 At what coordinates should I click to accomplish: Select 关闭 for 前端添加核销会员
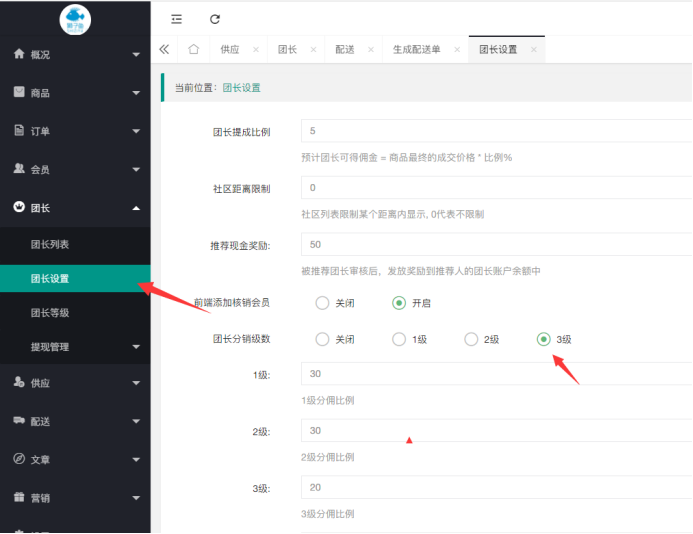pyautogui.click(x=322, y=303)
